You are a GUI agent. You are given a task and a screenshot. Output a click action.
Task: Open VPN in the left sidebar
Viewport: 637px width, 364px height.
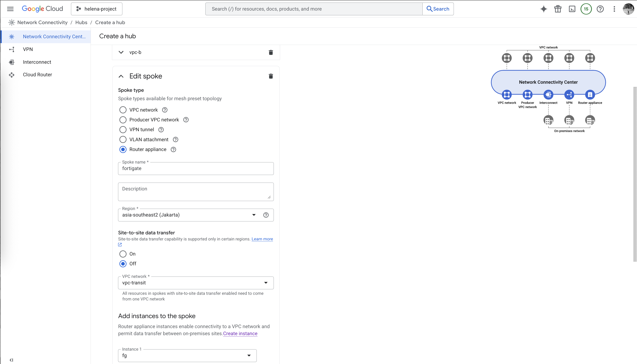28,49
